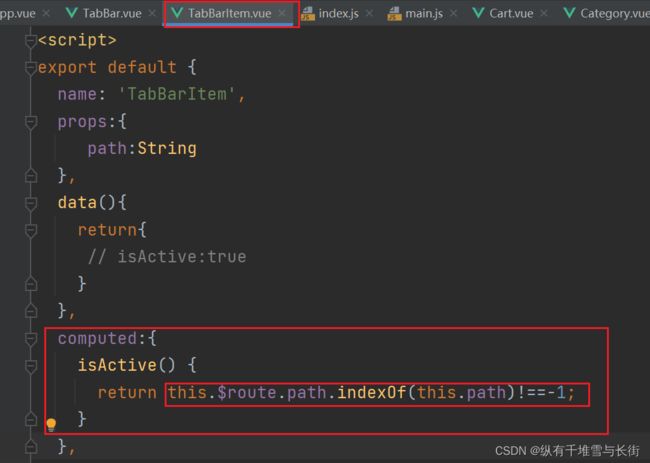Collapse the isActive() method fold marker
650x463 pixels.
coord(31,366)
